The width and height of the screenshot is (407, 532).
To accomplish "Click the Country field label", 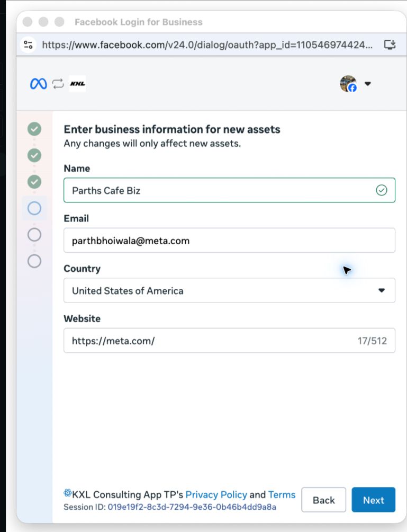I will click(82, 269).
